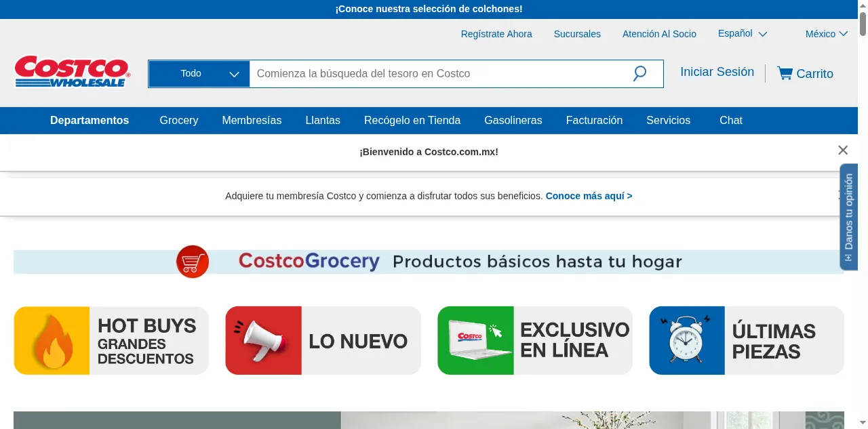Click the Atención Al Socio link

[659, 34]
